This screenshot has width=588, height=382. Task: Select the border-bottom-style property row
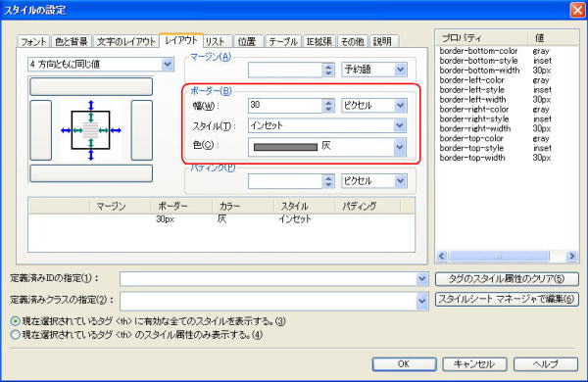(508, 61)
